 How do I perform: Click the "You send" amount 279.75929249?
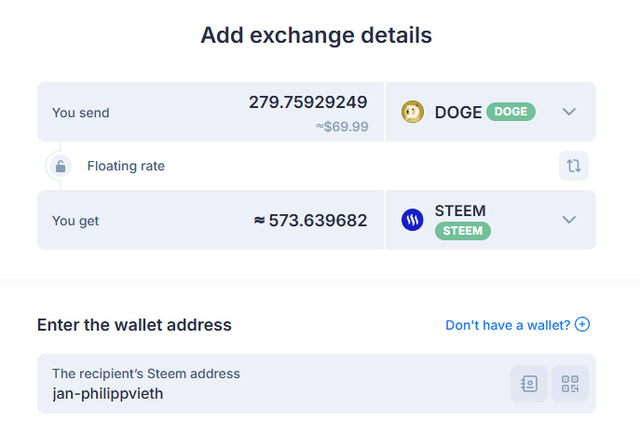point(308,102)
